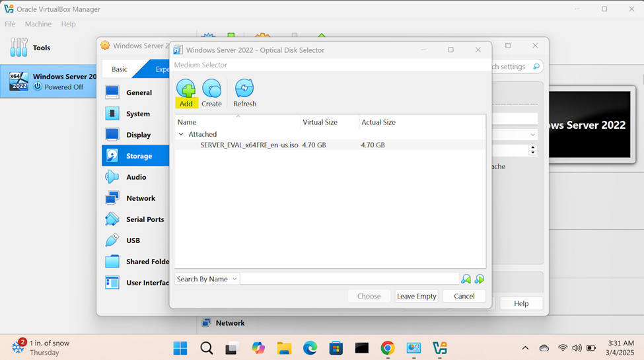The height and width of the screenshot is (360, 644).
Task: Open weather widget showing snow
Action: (x=41, y=347)
